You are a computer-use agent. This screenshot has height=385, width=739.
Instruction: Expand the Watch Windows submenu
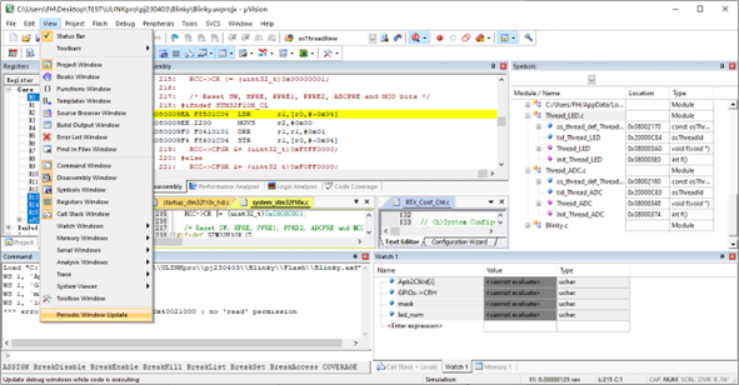tap(96, 226)
